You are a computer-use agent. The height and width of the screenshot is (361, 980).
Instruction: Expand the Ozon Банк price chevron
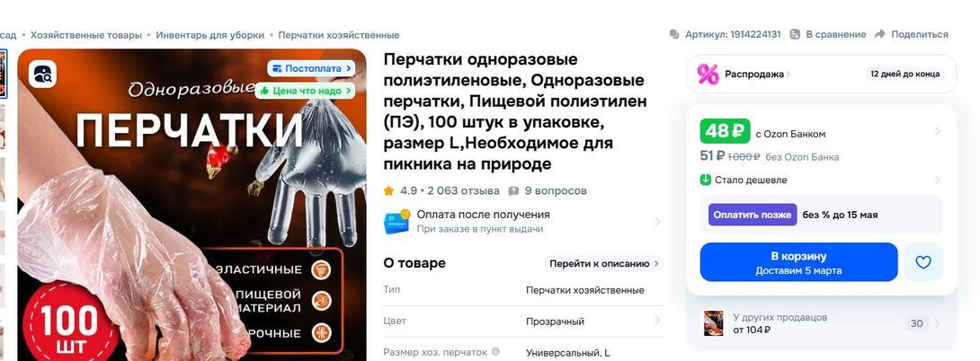(x=937, y=131)
